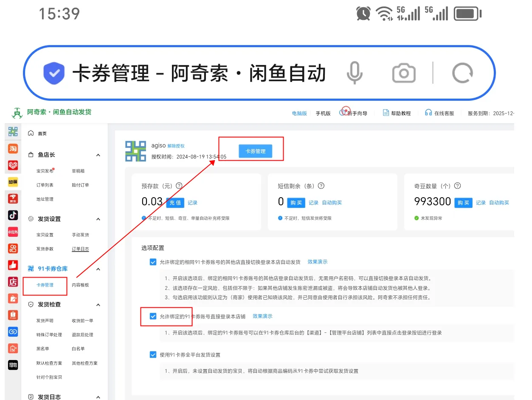Collapse the 发货日志 menu section
The image size is (532, 400).
coord(98,397)
